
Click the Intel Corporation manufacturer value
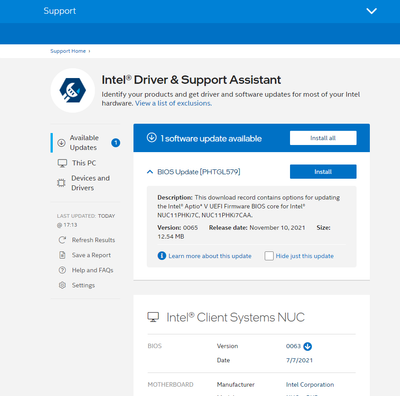310,385
